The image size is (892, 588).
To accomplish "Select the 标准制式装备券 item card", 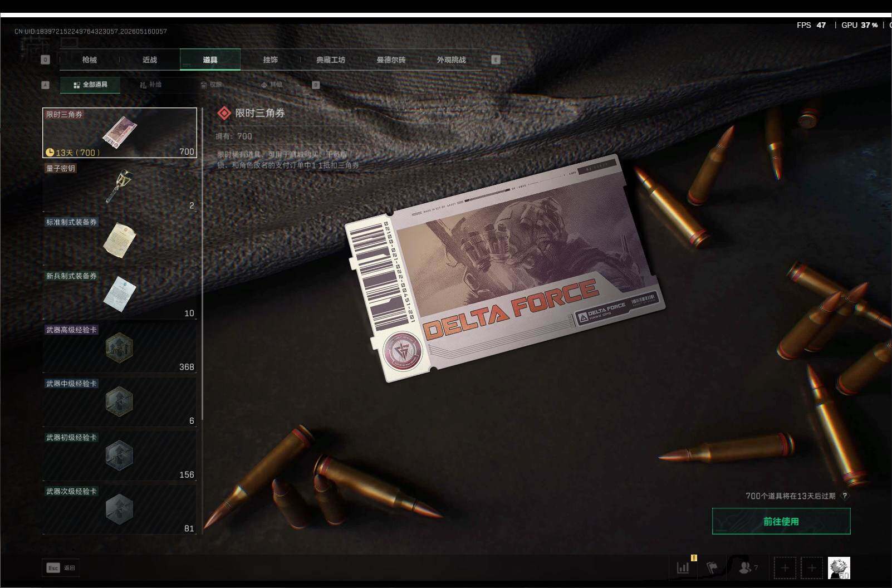I will point(120,241).
